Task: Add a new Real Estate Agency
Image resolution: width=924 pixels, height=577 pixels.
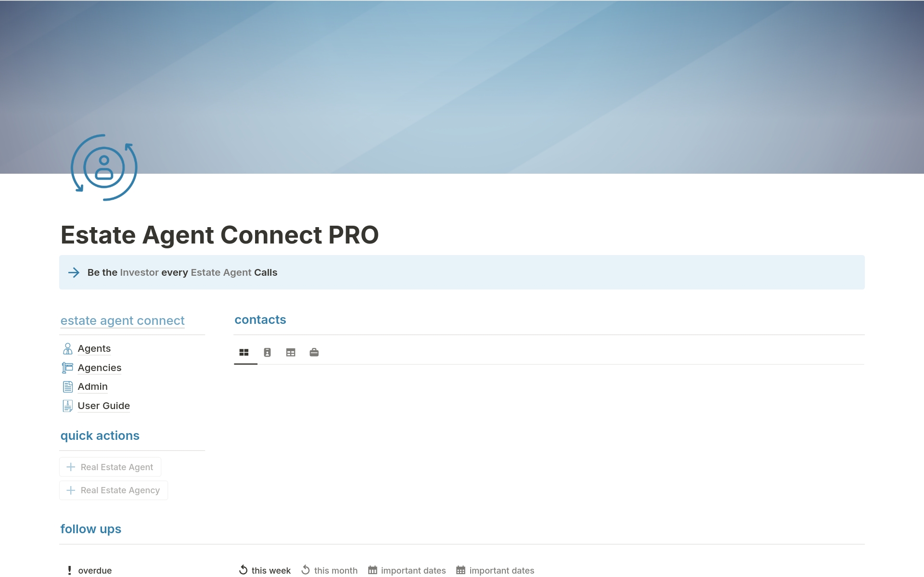Action: 114,490
